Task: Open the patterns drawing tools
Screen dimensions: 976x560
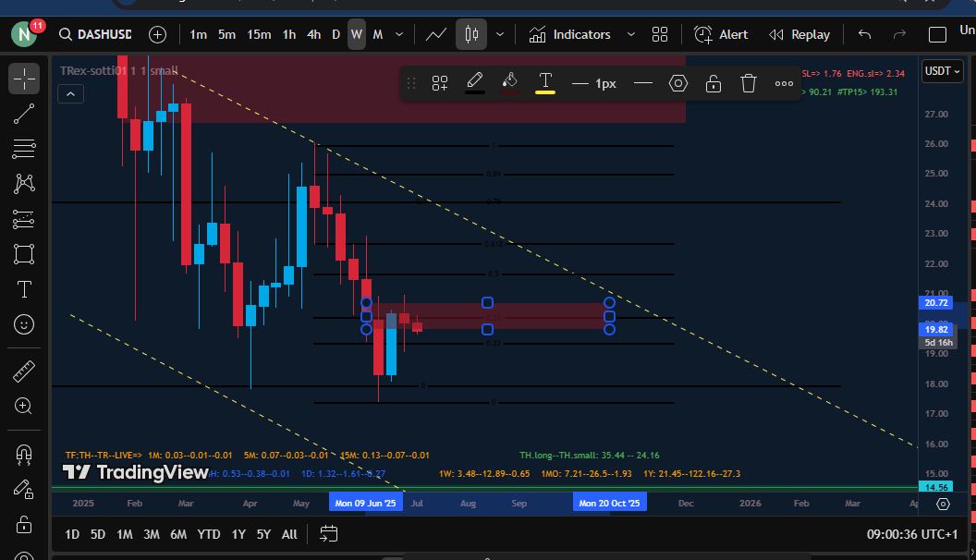Action: click(x=24, y=184)
